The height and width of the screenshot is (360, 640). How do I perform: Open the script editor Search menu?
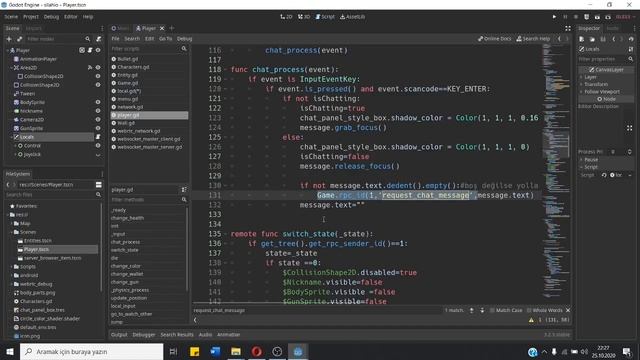132,39
